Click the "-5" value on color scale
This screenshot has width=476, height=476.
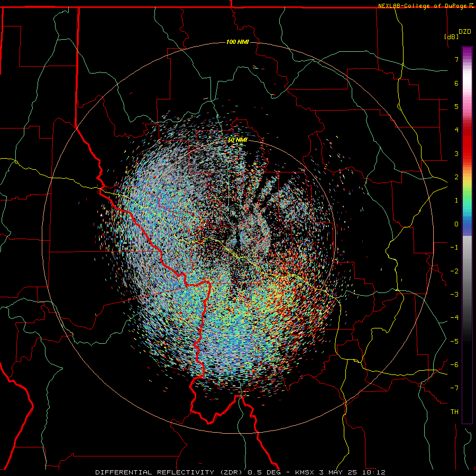click(x=454, y=342)
